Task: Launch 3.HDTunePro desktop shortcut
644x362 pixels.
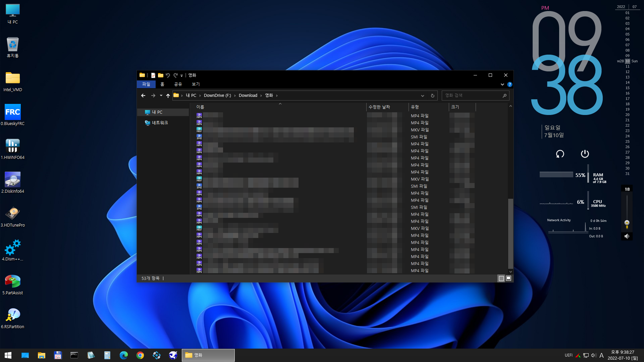Action: tap(13, 217)
